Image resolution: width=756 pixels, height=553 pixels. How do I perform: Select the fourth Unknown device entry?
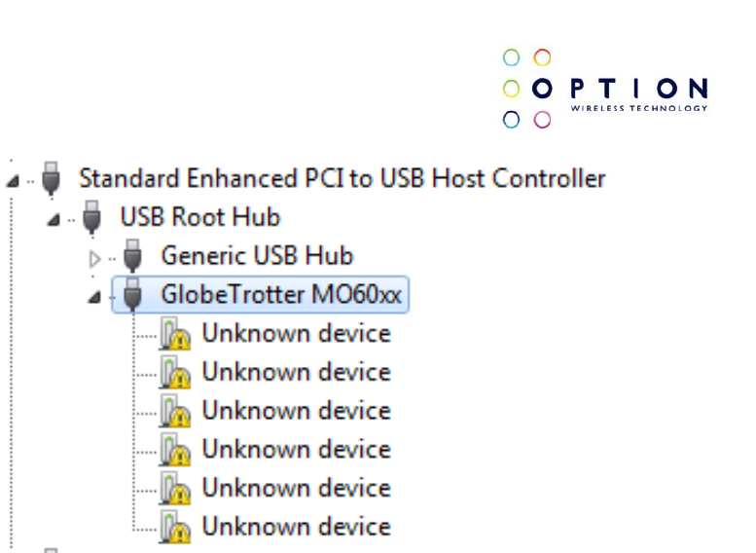point(296,449)
